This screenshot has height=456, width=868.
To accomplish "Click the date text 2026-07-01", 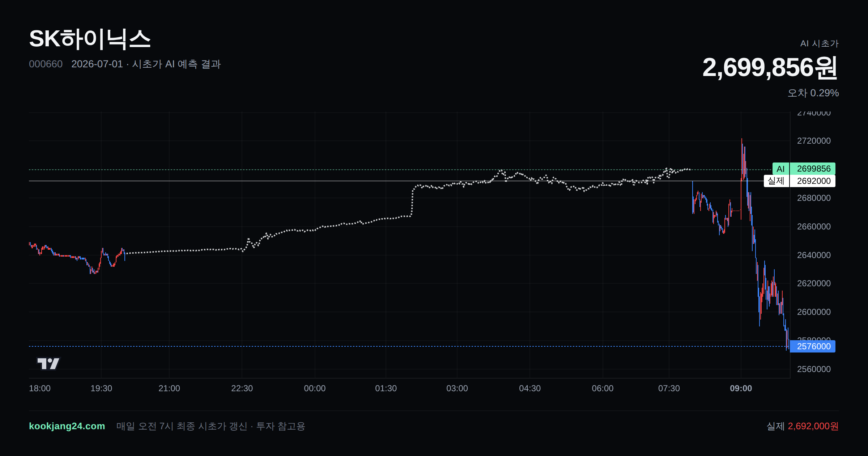I will (x=97, y=64).
